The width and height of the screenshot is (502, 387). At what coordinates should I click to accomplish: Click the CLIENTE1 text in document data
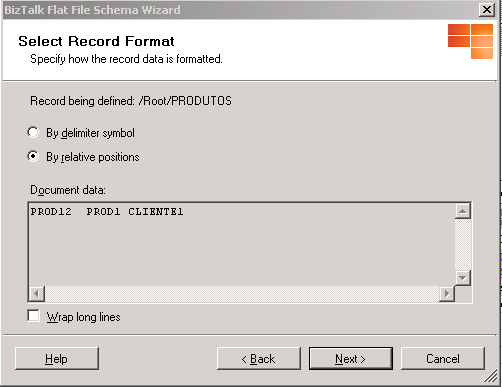coord(156,212)
